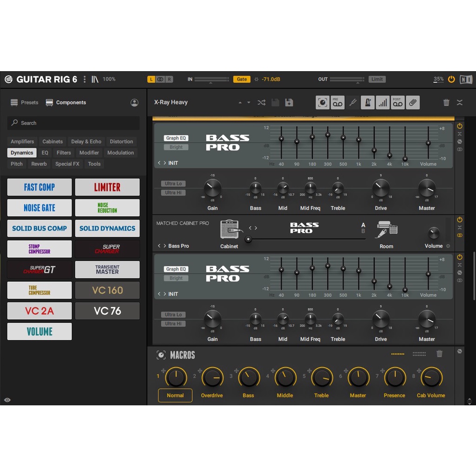Screen dimensions: 476x476
Task: Click the X-Ray Heavy preset name
Action: click(x=171, y=102)
